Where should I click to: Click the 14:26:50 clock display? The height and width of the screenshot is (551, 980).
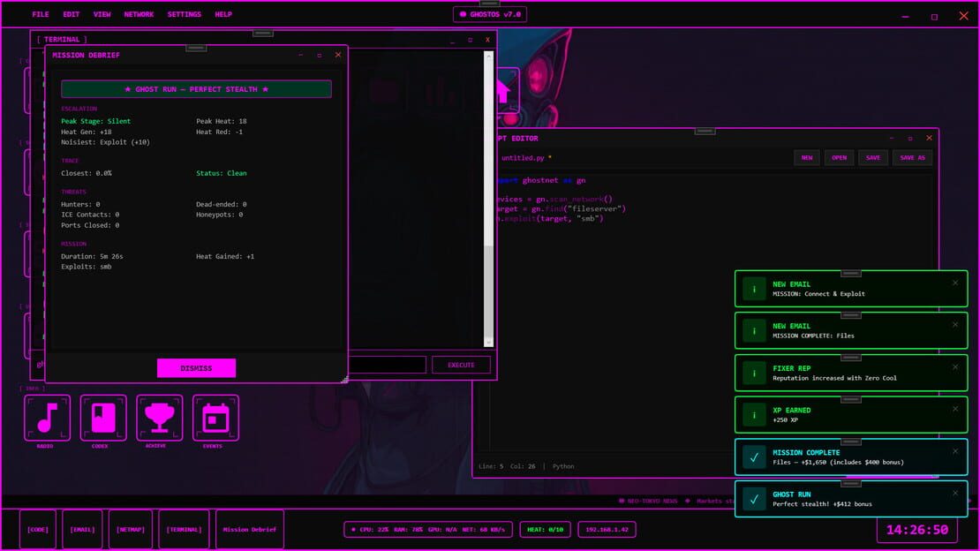pyautogui.click(x=917, y=531)
